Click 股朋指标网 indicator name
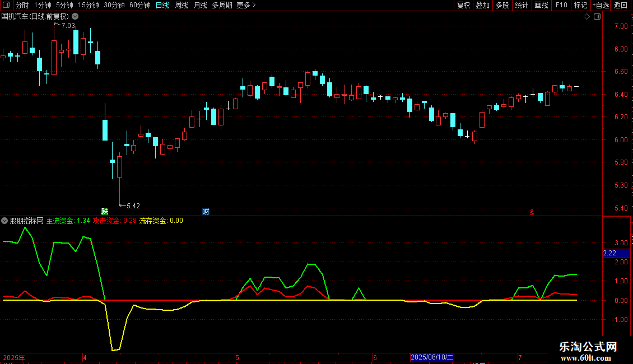 [27, 221]
